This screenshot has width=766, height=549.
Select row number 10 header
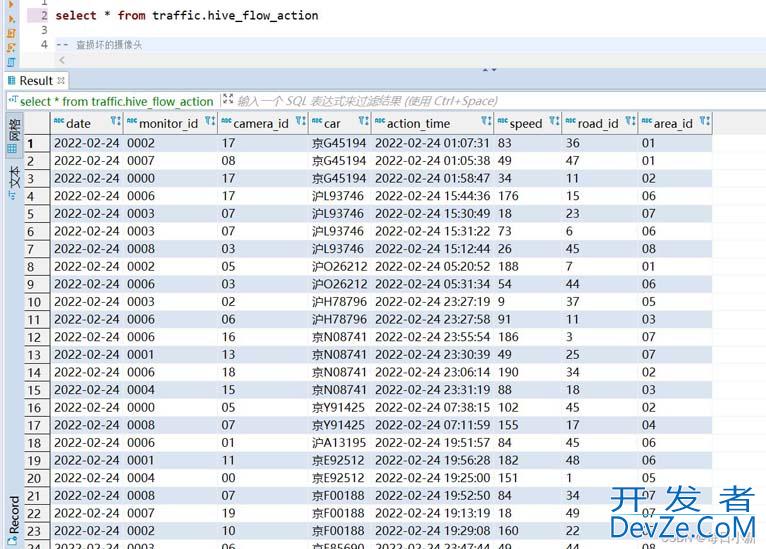tap(35, 301)
